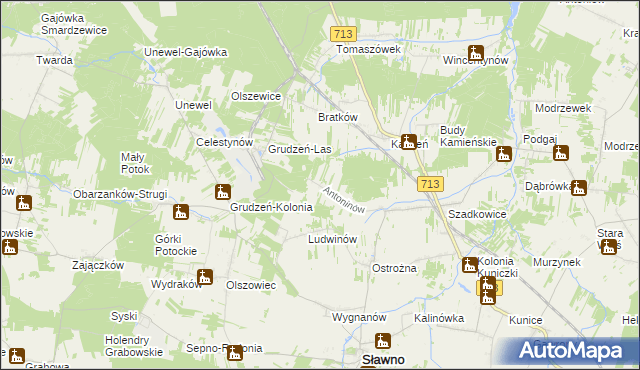Select the Bratków place name
Viewport: 640px width, 370px height.
pos(338,117)
